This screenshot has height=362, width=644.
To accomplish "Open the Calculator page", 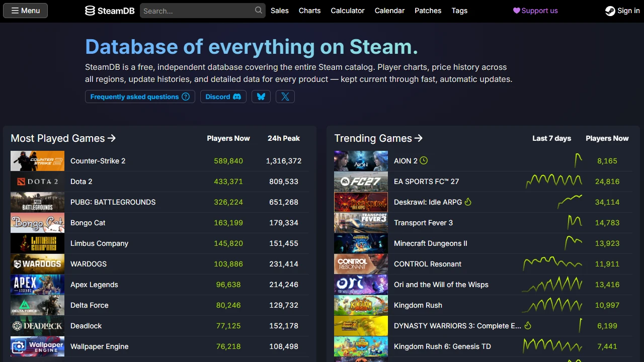I will point(348,11).
